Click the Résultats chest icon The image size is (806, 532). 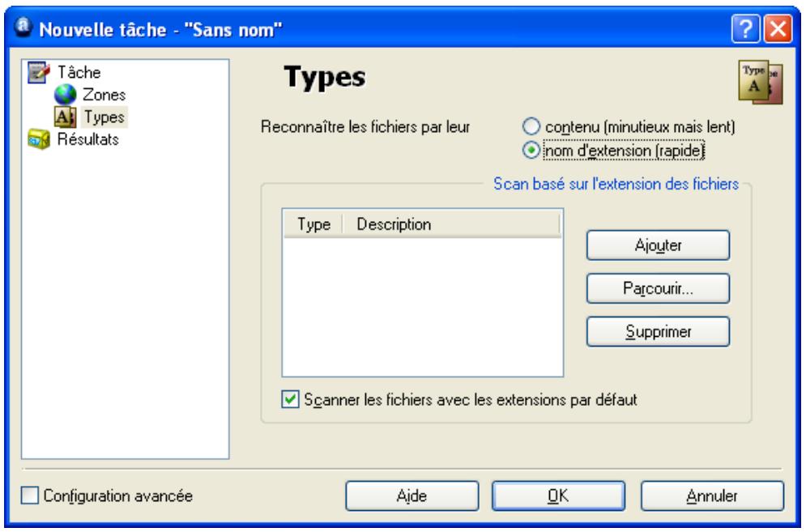coord(39,138)
